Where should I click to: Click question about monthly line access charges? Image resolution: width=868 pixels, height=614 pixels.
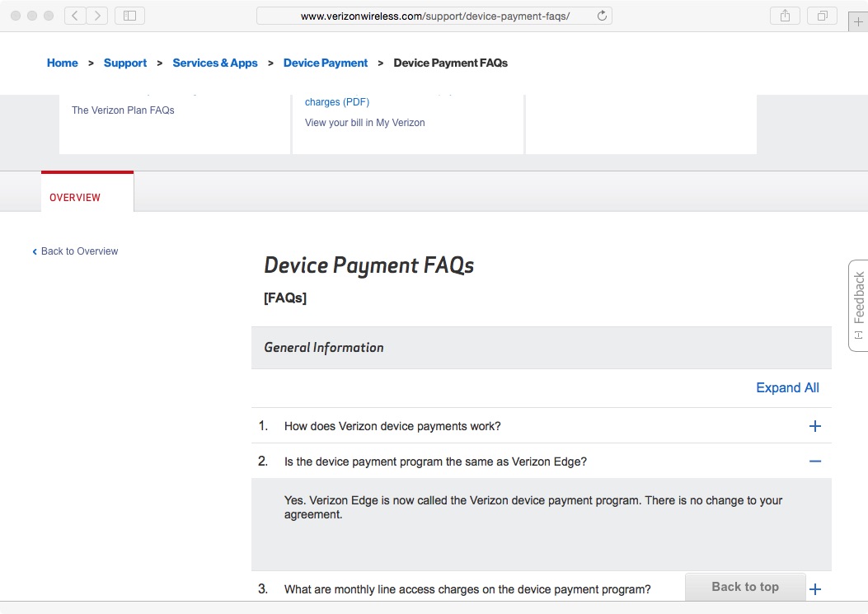point(467,589)
